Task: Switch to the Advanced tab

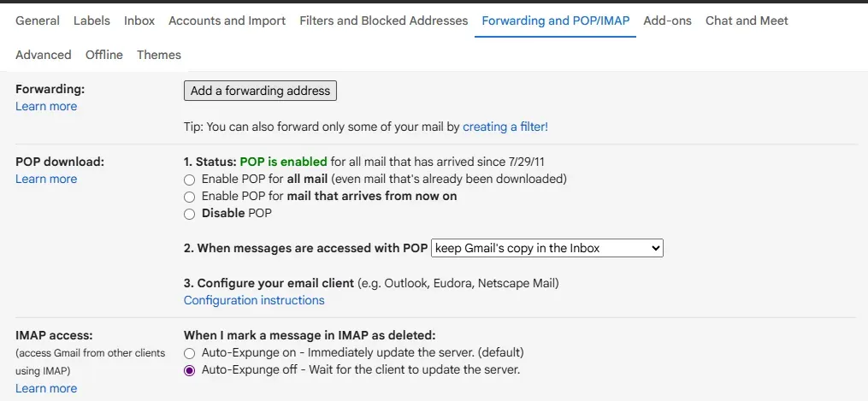Action: 44,55
